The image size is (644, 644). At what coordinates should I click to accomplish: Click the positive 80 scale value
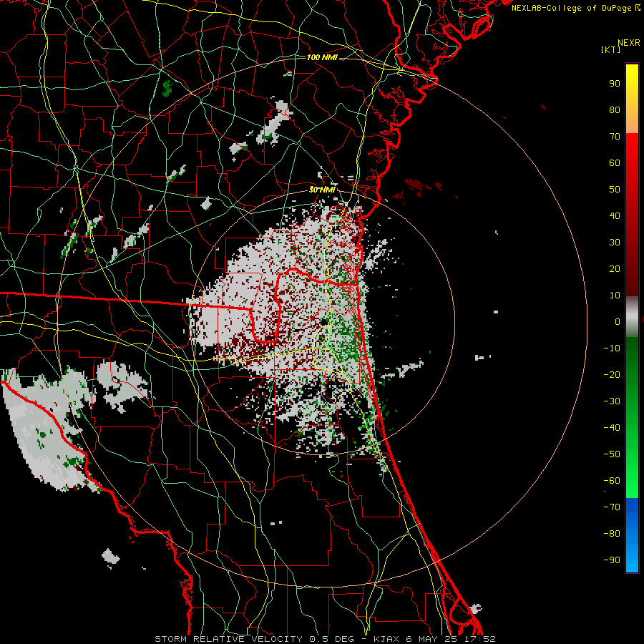click(x=615, y=109)
